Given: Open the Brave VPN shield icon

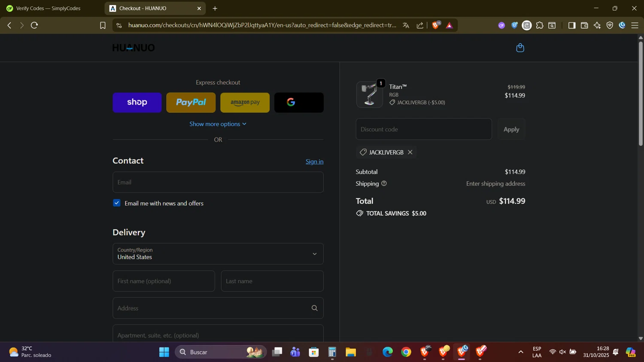Looking at the screenshot, I should (x=610, y=25).
